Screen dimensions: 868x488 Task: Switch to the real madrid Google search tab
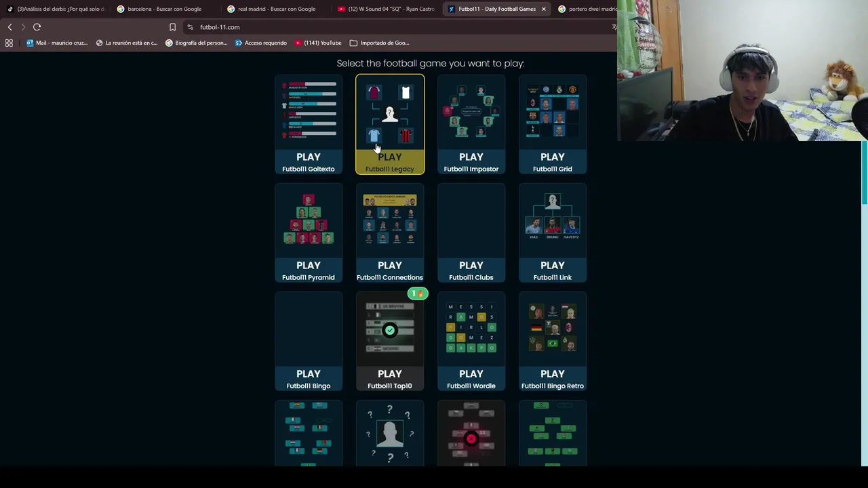(276, 9)
